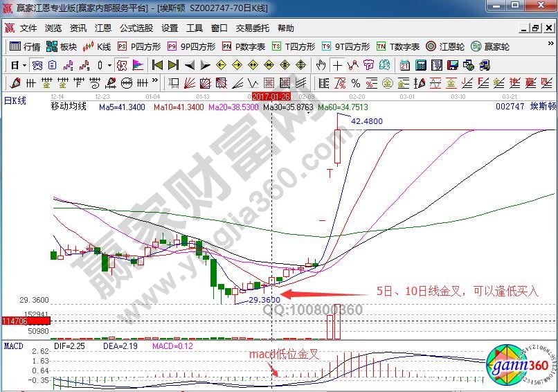Screen dimensions: 558x392
Task: Toggle the crosshair cursor tool
Action: [x=337, y=65]
